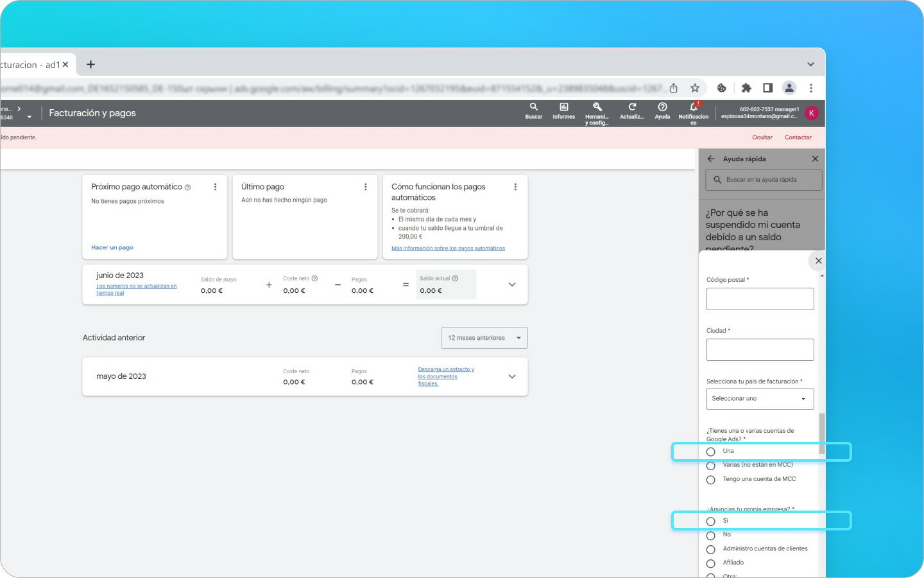
Task: Select Tengo una cuenta de MCC option
Action: click(x=710, y=480)
